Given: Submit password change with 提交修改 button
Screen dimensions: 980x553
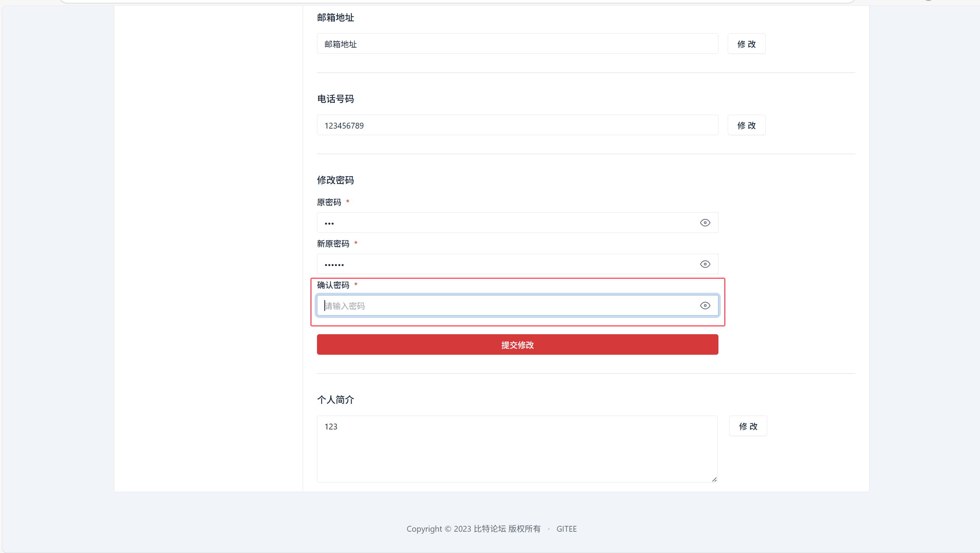Looking at the screenshot, I should click(x=517, y=345).
